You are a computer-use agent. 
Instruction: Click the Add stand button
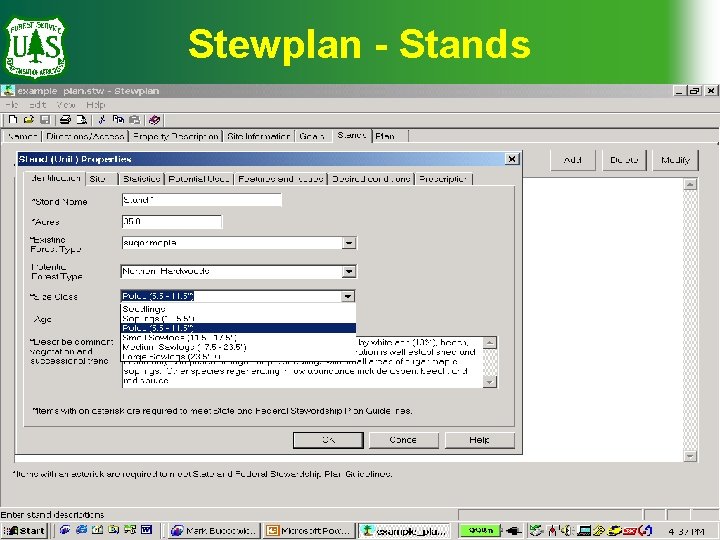pos(573,160)
